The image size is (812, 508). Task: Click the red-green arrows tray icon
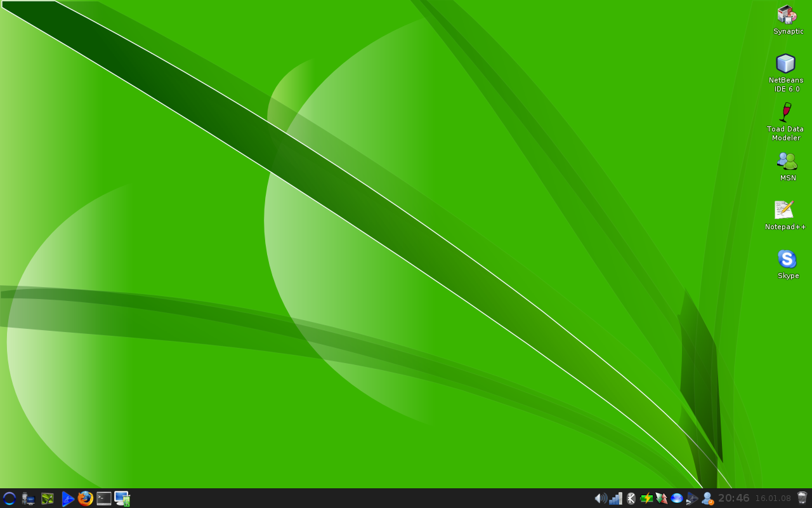662,498
